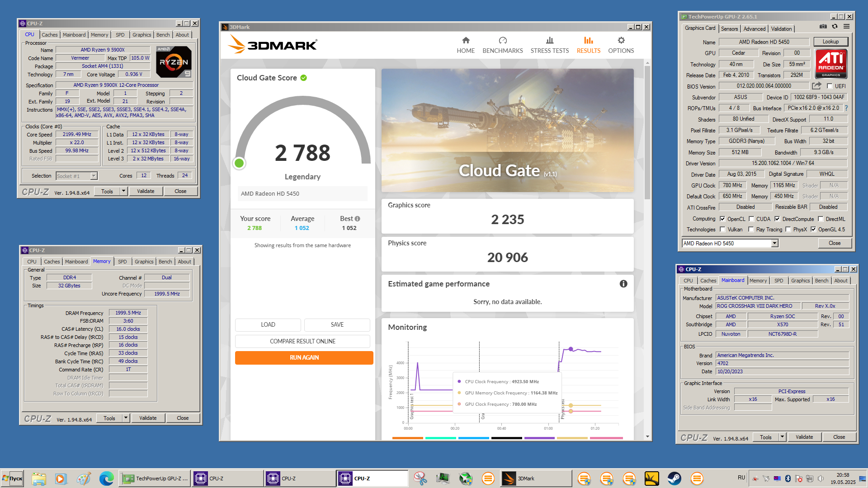
Task: Switch to the Advanced tab in GPU-Z
Action: click(x=755, y=28)
